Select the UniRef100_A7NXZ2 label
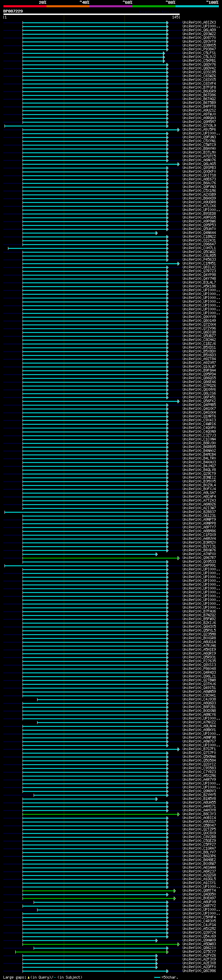 click(x=199, y=722)
